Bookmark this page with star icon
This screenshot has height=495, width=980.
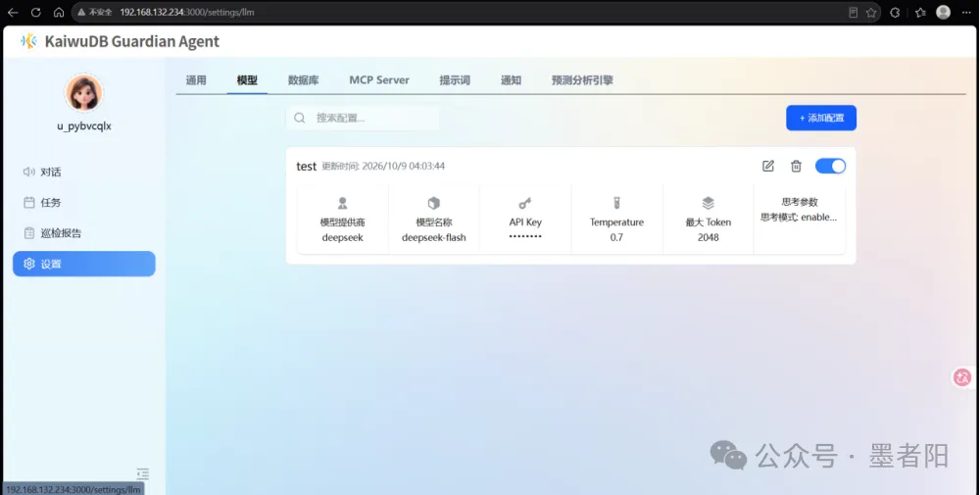point(871,13)
